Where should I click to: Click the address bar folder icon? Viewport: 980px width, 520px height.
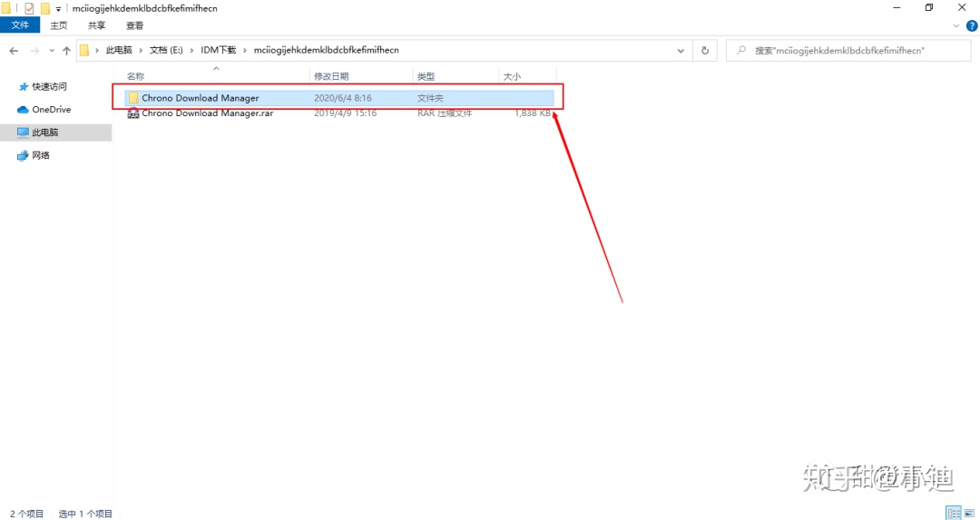(84, 51)
